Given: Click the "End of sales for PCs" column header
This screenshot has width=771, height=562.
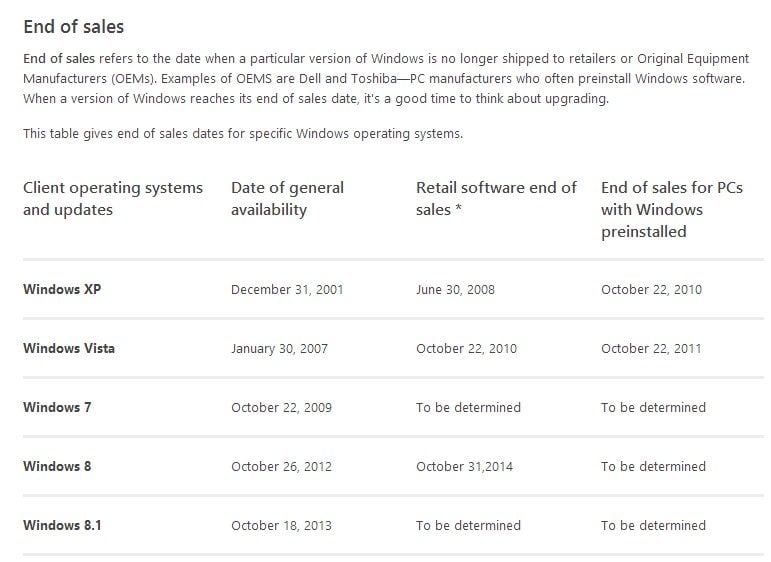Looking at the screenshot, I should (671, 209).
